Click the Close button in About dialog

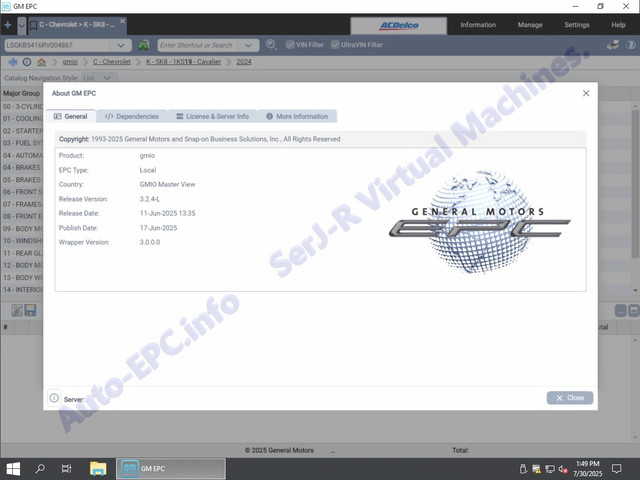tap(570, 398)
